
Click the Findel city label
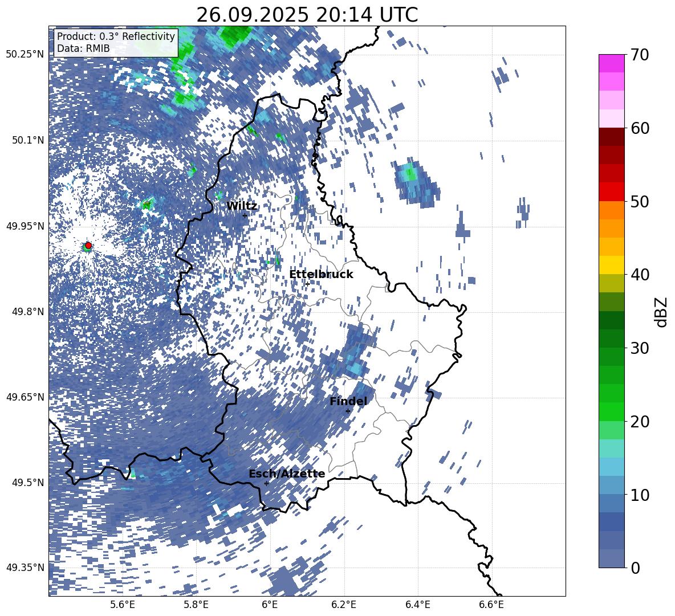coord(348,401)
